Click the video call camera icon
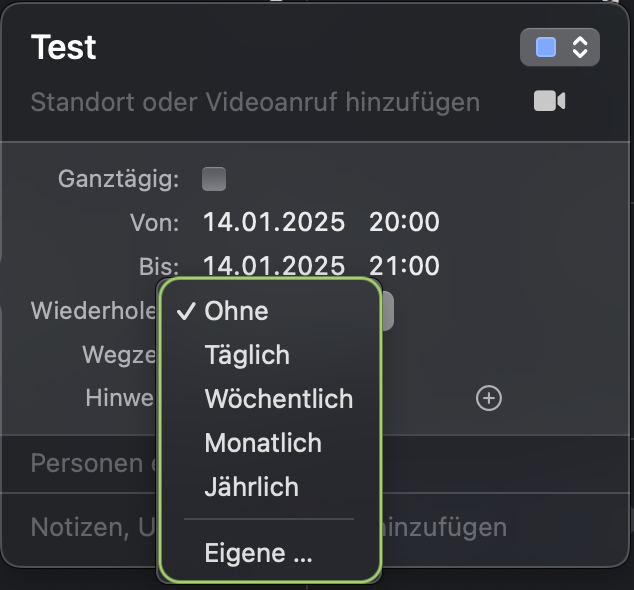Image resolution: width=634 pixels, height=590 pixels. tap(549, 101)
